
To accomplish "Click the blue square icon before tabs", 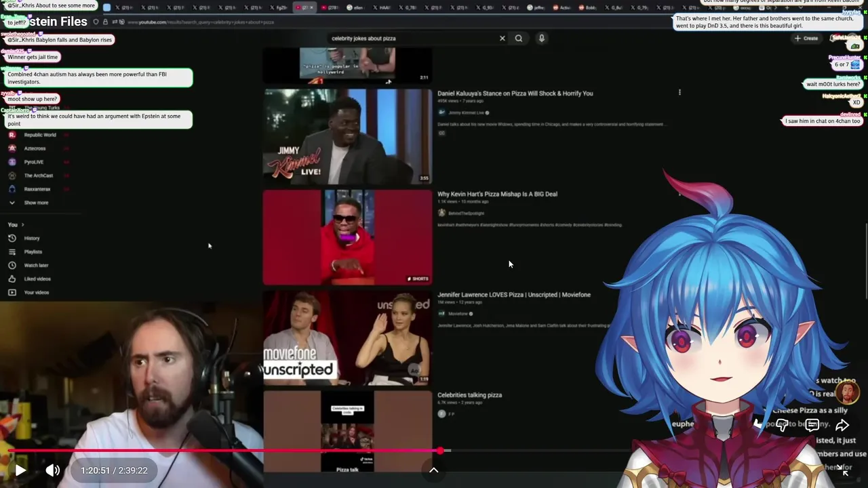I will tap(106, 7).
